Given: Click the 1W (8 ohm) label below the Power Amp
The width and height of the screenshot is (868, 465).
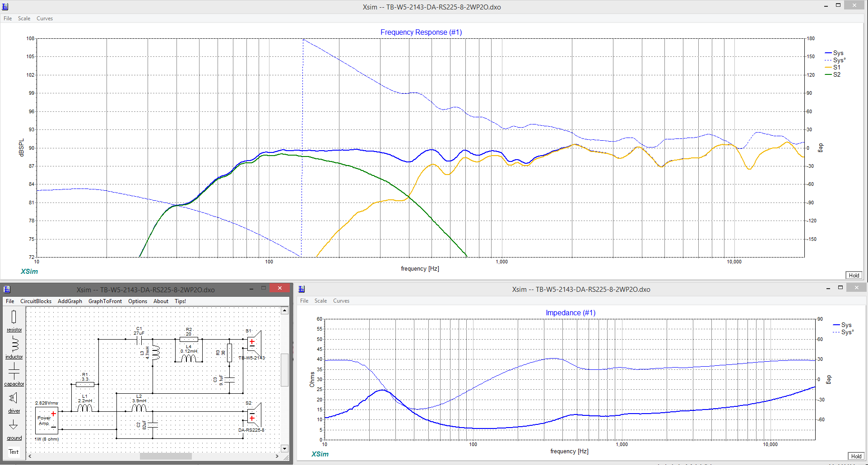Looking at the screenshot, I should [46, 439].
